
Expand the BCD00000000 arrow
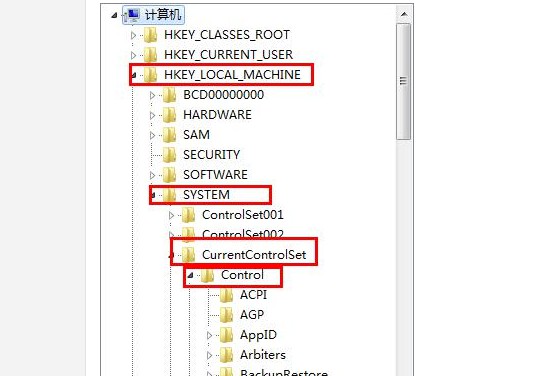click(152, 95)
